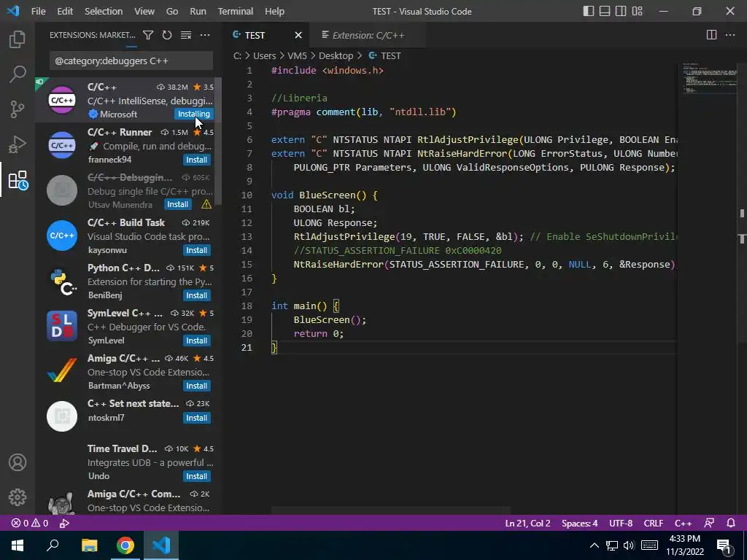Open editor More Actions ellipsis

[729, 35]
